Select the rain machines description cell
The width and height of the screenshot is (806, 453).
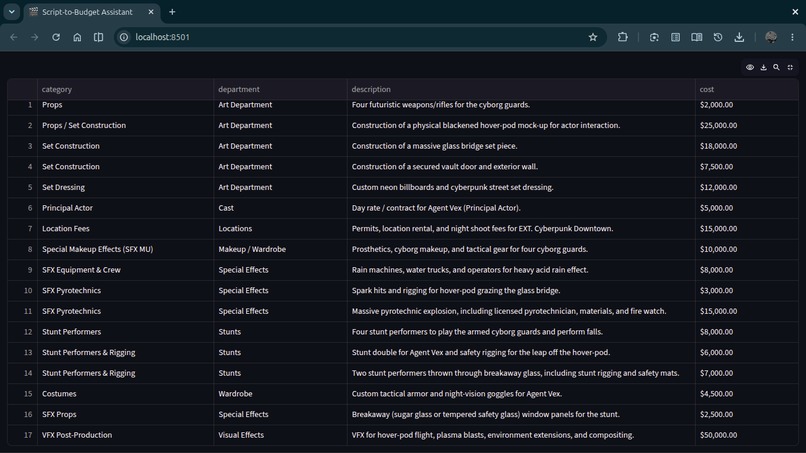pyautogui.click(x=521, y=269)
